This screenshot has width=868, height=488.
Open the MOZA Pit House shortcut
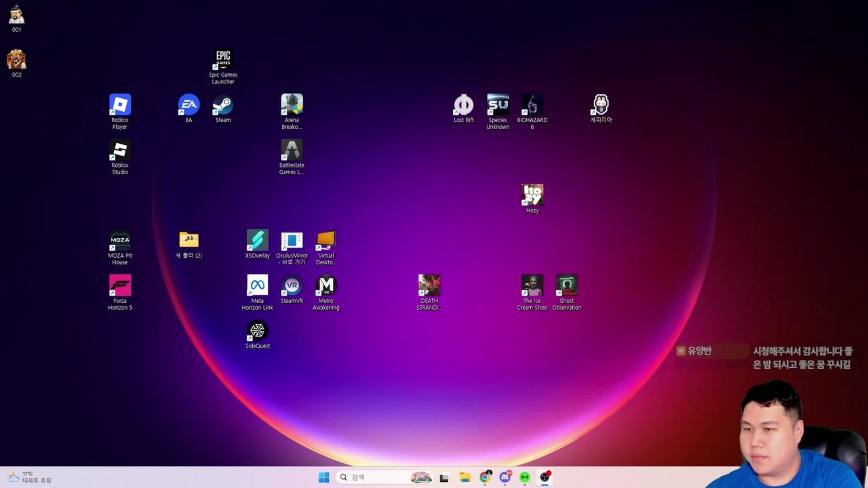tap(120, 240)
